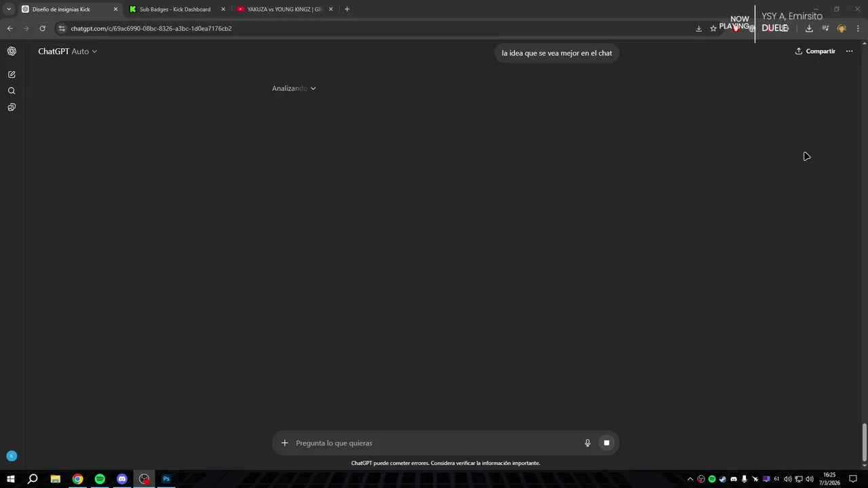The image size is (868, 488).
Task: Click the site info icon in address bar
Action: coord(62,28)
